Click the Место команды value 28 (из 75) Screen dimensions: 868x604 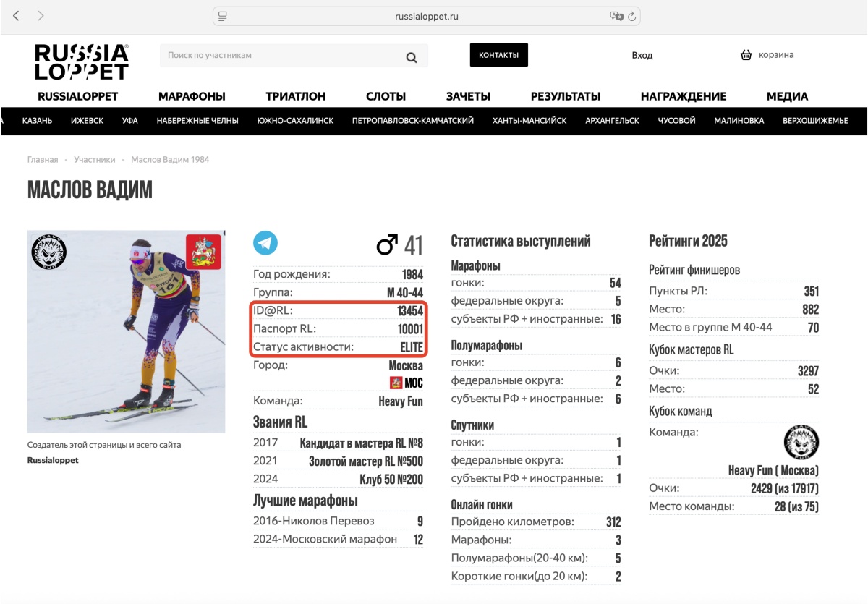796,506
